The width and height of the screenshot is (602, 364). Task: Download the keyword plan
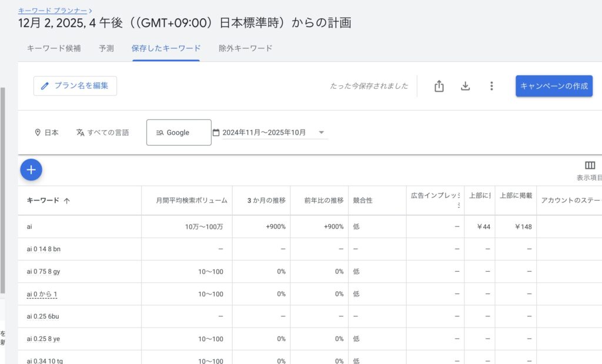pyautogui.click(x=465, y=86)
